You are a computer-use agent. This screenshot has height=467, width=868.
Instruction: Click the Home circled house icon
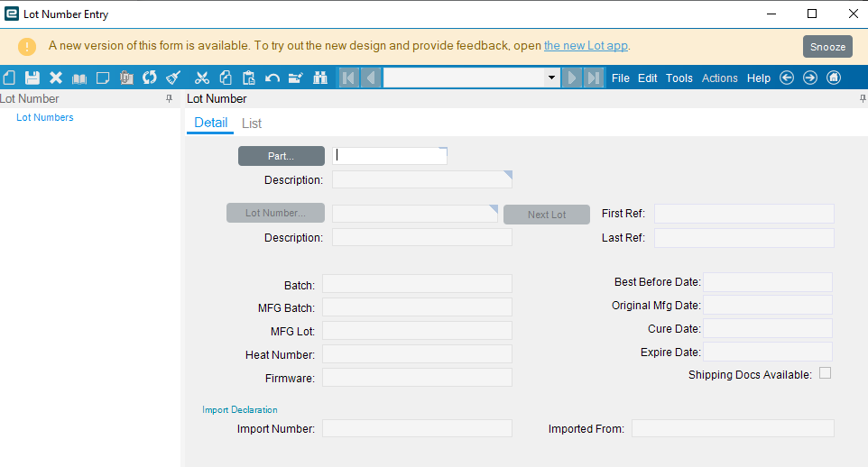[834, 78]
